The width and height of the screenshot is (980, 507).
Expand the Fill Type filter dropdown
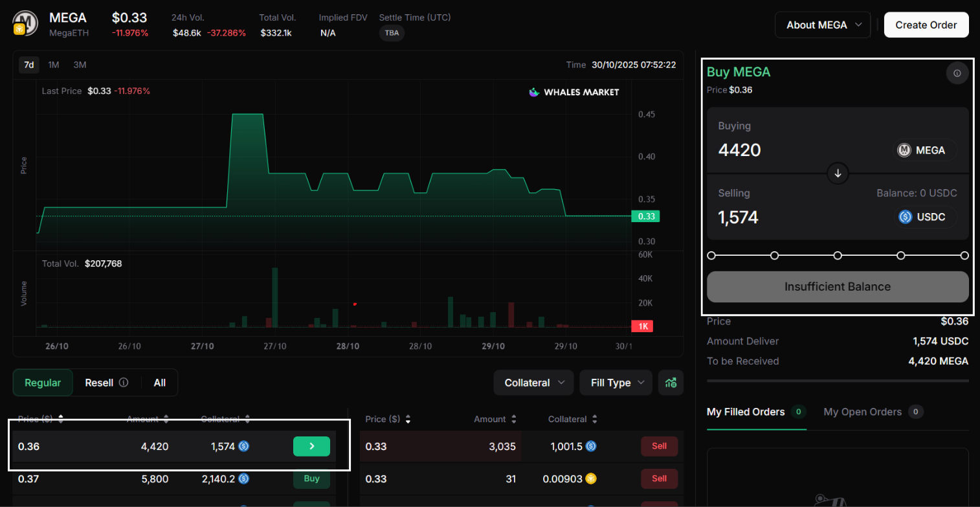(616, 383)
